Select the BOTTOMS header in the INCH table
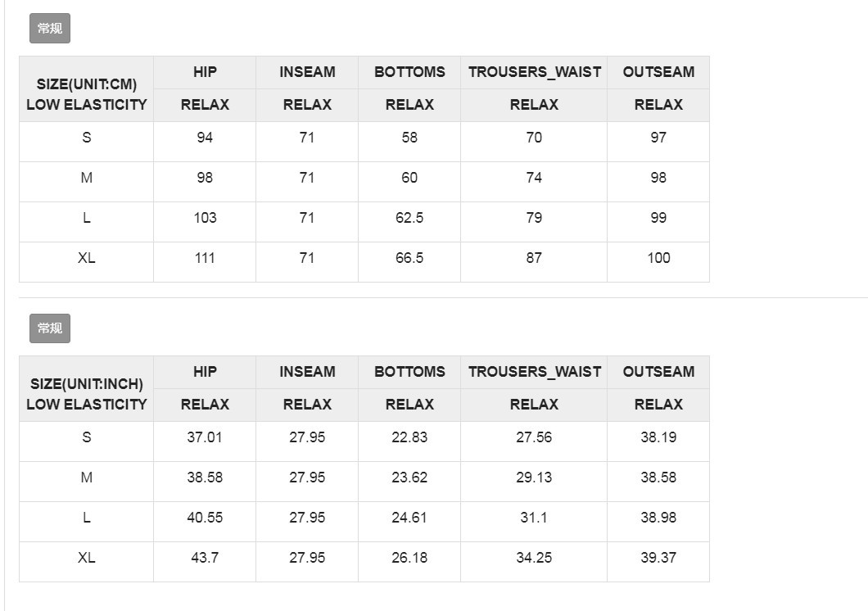This screenshot has width=868, height=611. tap(409, 372)
